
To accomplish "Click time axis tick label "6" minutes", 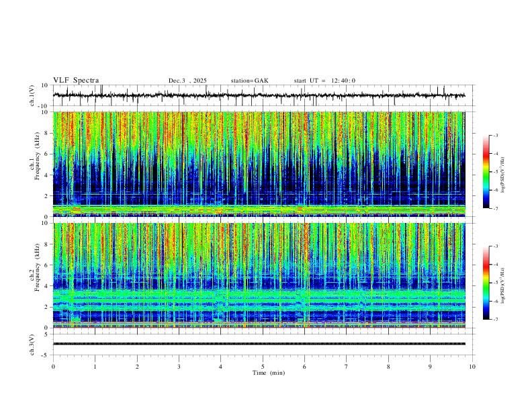I will coord(304,367).
